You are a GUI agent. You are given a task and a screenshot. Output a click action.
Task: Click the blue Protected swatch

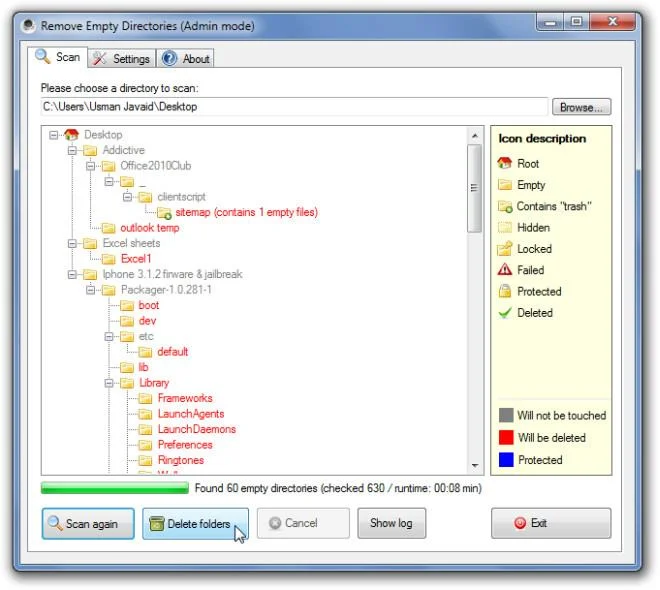coord(506,460)
